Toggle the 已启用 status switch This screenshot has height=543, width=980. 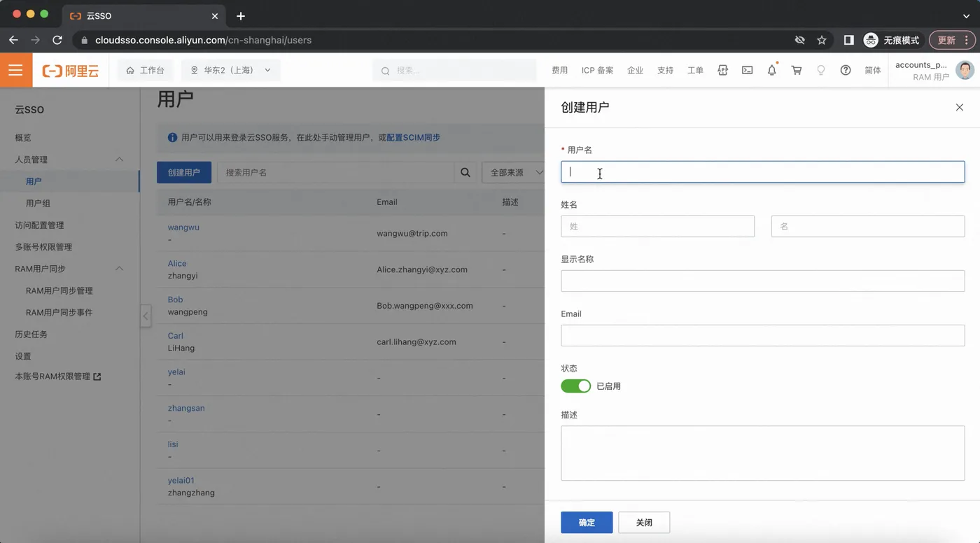point(576,386)
